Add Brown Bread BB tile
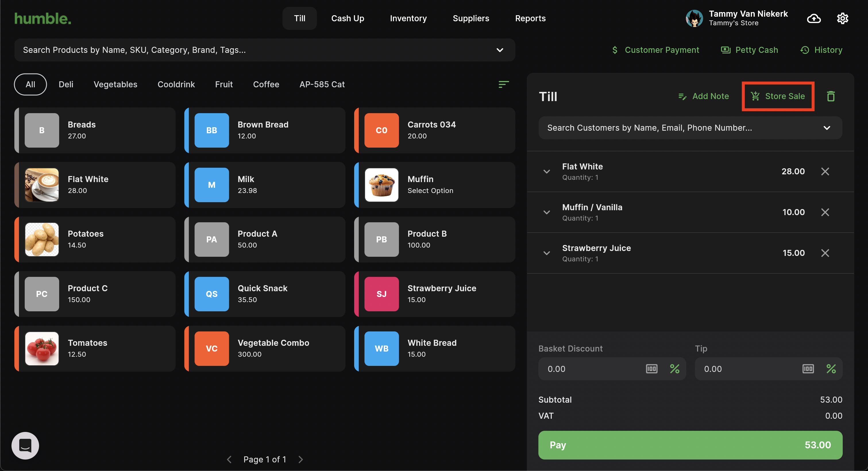The width and height of the screenshot is (868, 471). point(265,130)
